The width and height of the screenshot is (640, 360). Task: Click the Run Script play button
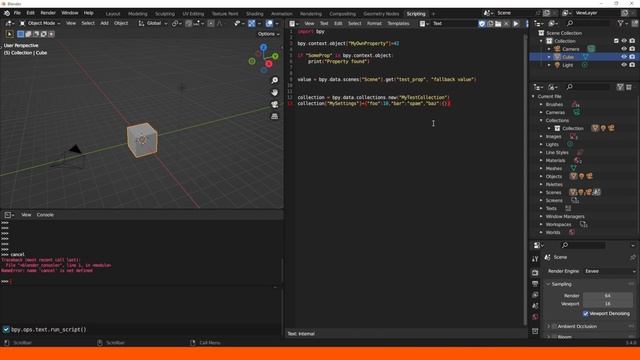(x=516, y=24)
